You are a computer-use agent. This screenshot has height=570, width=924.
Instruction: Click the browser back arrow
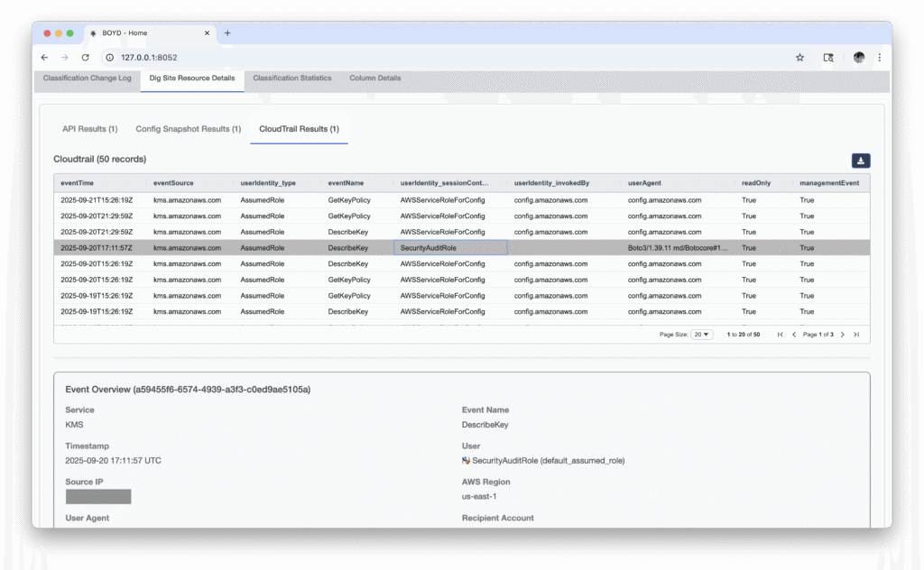pyautogui.click(x=45, y=58)
